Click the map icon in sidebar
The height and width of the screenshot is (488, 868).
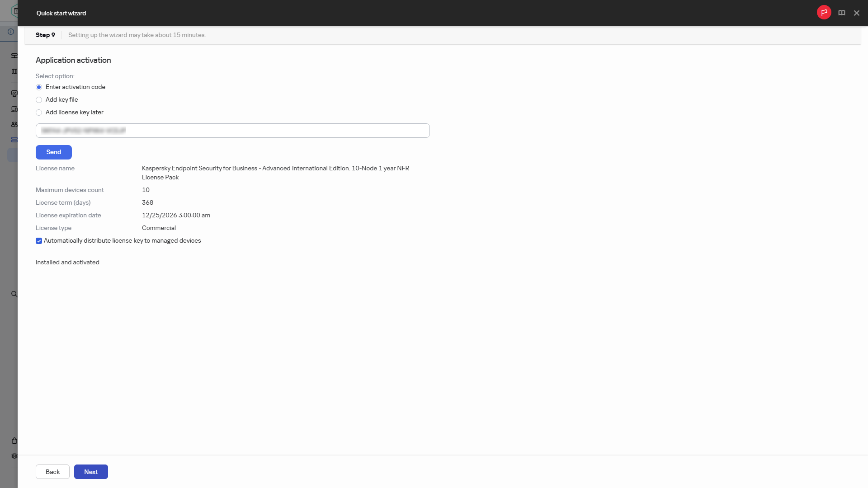[x=14, y=71]
